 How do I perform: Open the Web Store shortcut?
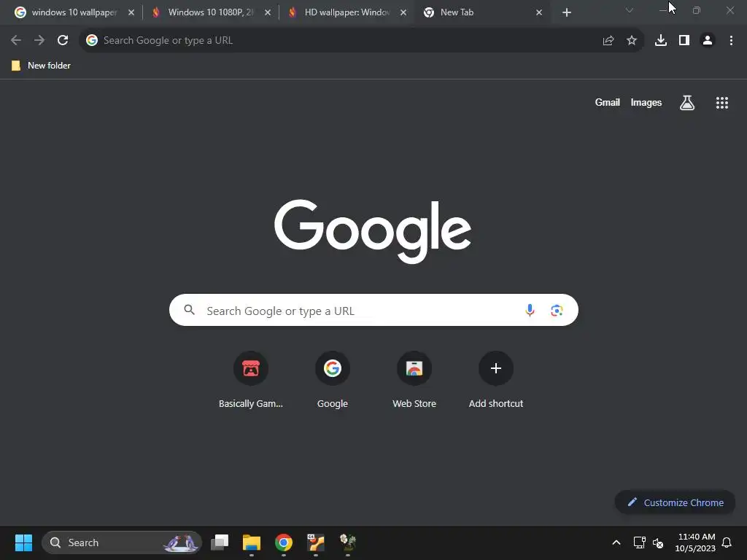pos(414,379)
